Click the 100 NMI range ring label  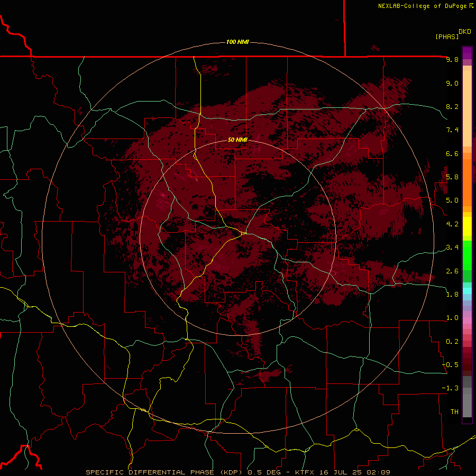point(237,42)
